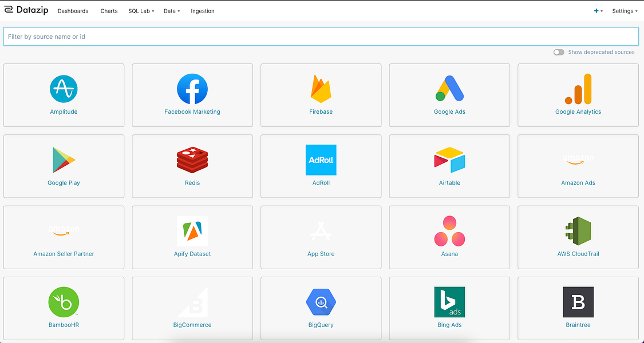
Task: Click the Facebook Marketing connector logo
Action: [x=192, y=89]
